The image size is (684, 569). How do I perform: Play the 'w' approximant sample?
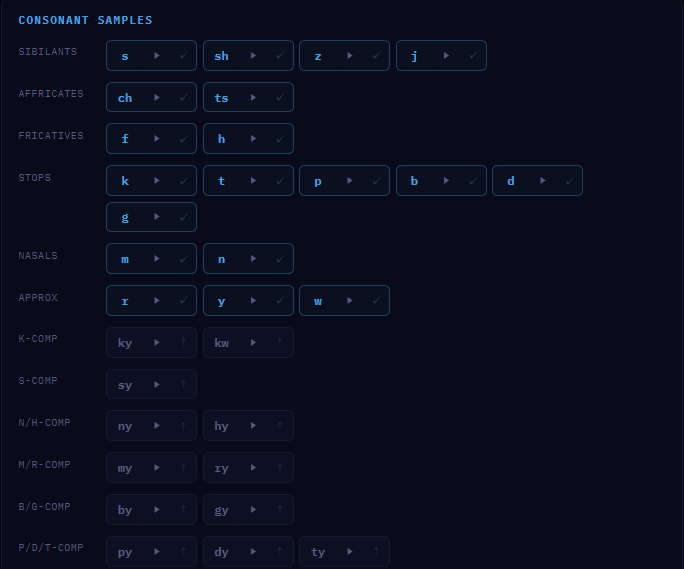[349, 301]
